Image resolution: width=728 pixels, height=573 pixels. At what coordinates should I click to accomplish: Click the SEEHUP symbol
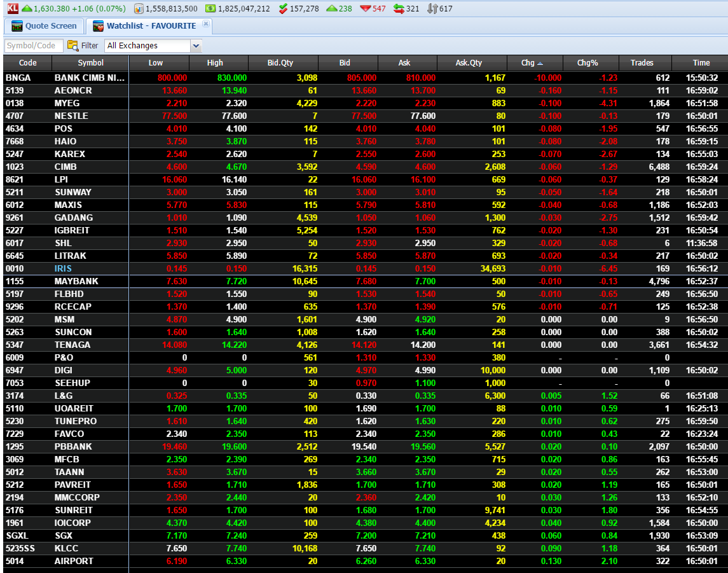(72, 383)
